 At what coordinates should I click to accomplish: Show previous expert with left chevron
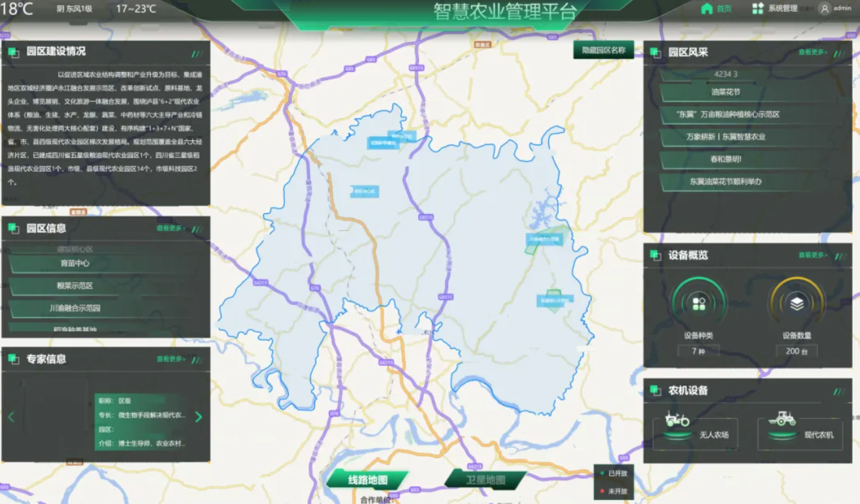pos(11,417)
